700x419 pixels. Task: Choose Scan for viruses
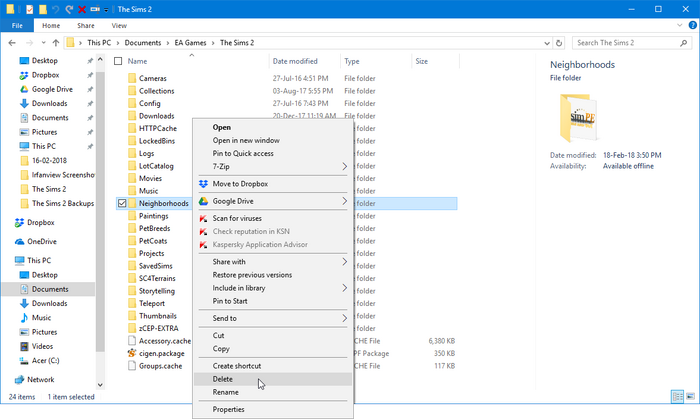tap(273, 219)
